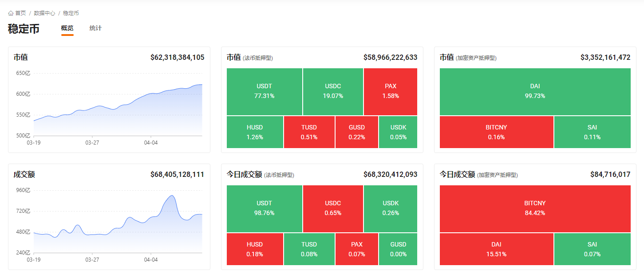The width and height of the screenshot is (644, 274).
Task: Click the DAI 99.73% market cap tile
Action: coord(535,91)
